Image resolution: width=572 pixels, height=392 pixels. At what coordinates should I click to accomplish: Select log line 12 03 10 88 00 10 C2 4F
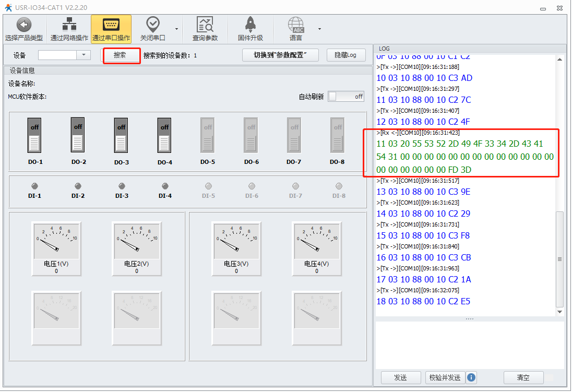pos(423,122)
